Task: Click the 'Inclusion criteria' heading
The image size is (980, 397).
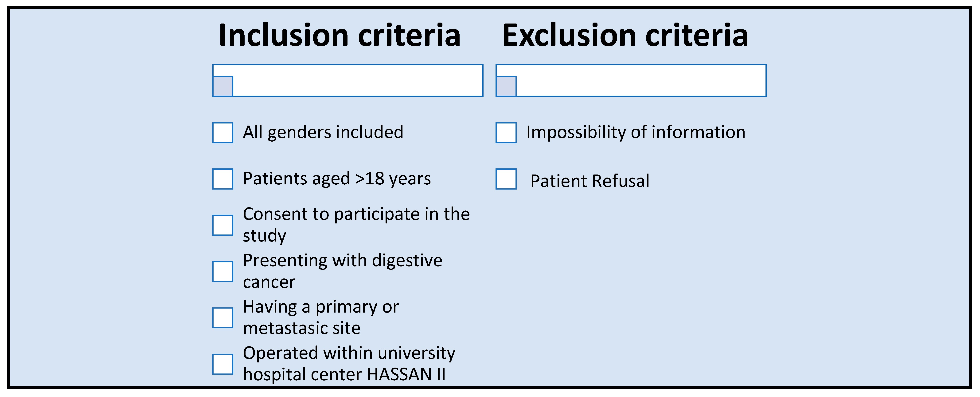Action: click(340, 35)
